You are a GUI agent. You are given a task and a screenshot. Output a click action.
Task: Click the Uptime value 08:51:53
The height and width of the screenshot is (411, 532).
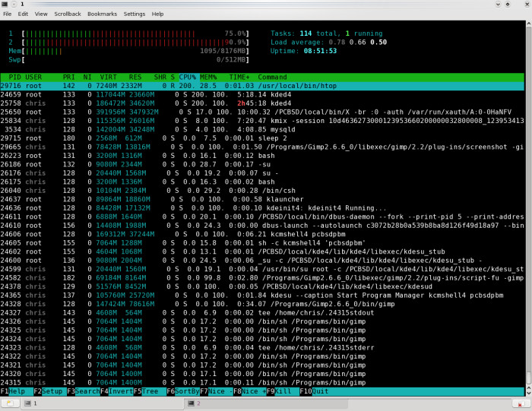[320, 51]
